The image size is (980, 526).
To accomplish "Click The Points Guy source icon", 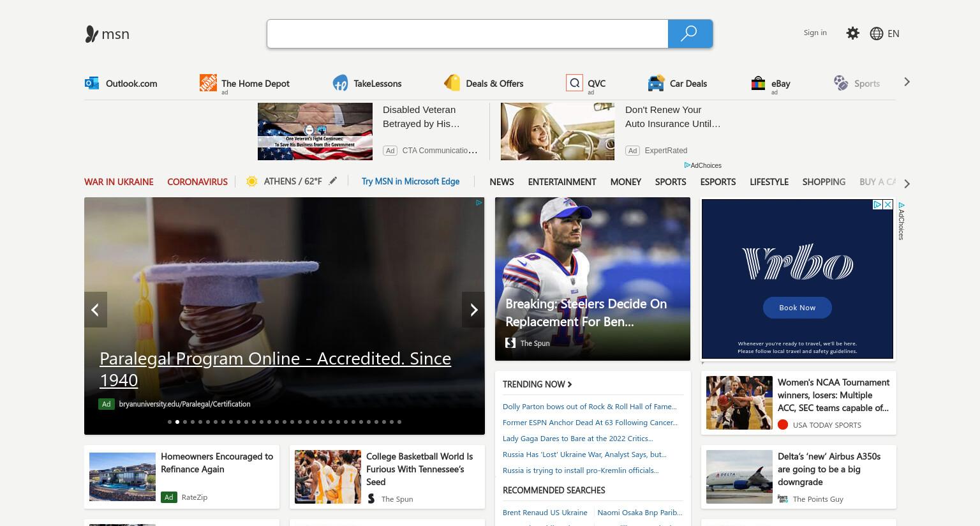I will click(x=783, y=499).
